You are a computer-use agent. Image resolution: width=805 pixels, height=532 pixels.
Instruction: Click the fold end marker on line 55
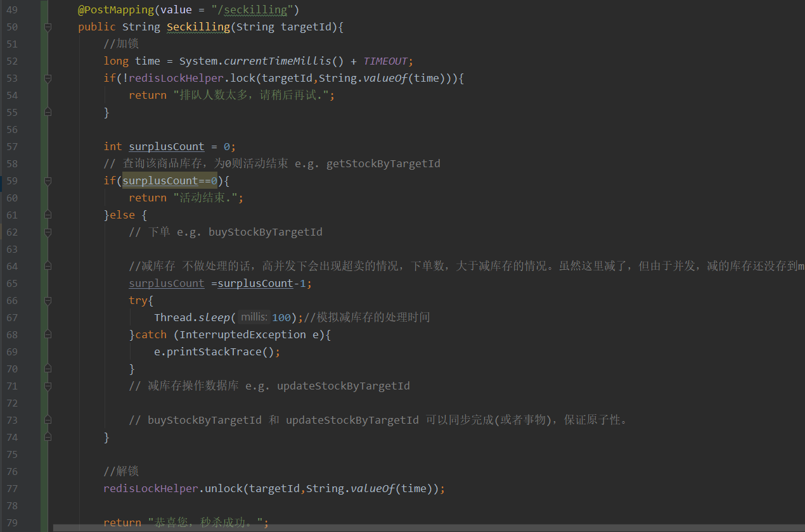click(x=48, y=113)
